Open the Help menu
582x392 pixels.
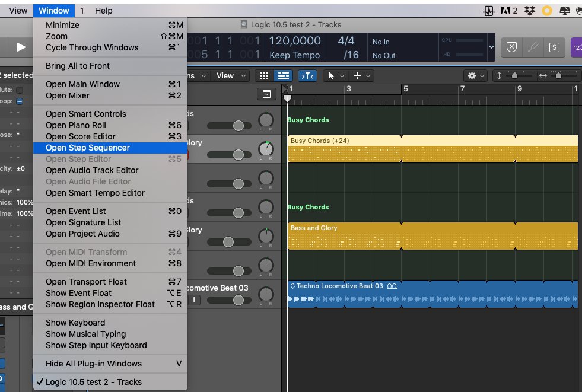(104, 11)
